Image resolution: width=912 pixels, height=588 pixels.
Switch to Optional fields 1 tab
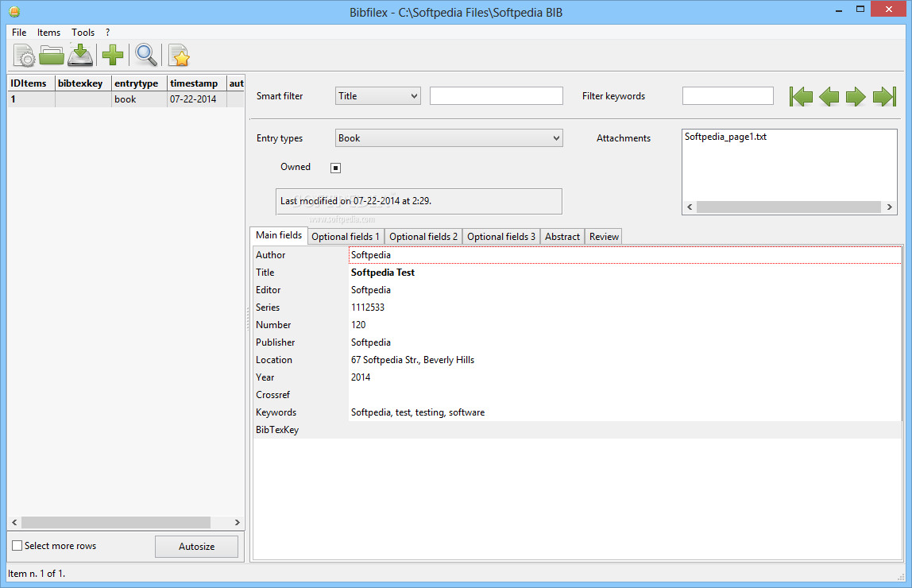click(x=346, y=237)
